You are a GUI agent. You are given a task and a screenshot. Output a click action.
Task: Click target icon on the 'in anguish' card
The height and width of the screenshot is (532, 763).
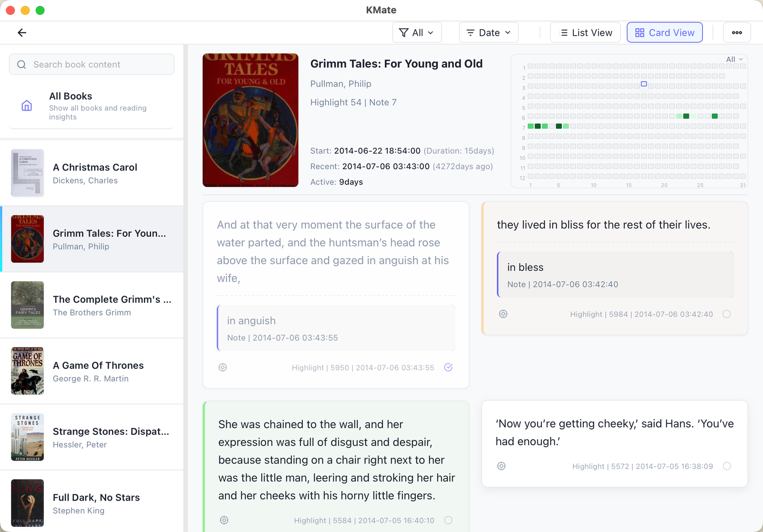[223, 368]
